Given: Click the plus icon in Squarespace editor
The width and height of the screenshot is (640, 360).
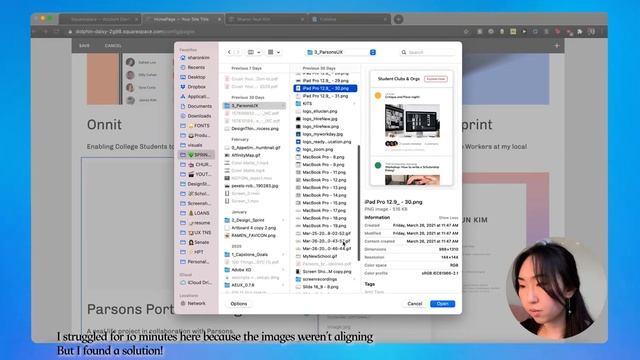Looking at the screenshot, I should coord(557,46).
